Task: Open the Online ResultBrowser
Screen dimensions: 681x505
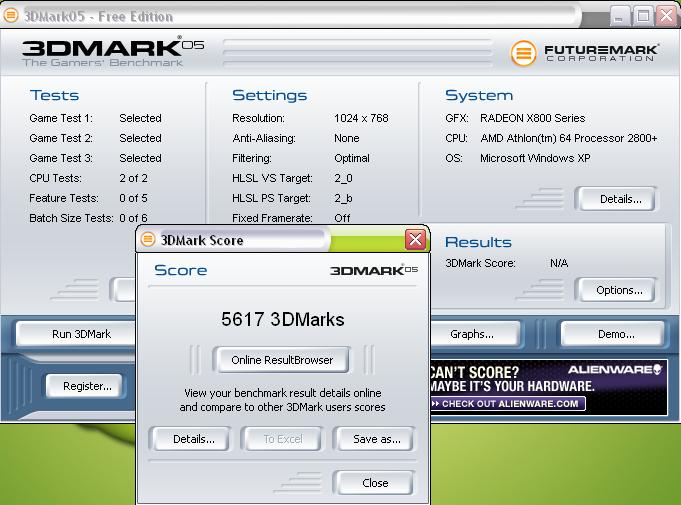Action: [x=282, y=360]
